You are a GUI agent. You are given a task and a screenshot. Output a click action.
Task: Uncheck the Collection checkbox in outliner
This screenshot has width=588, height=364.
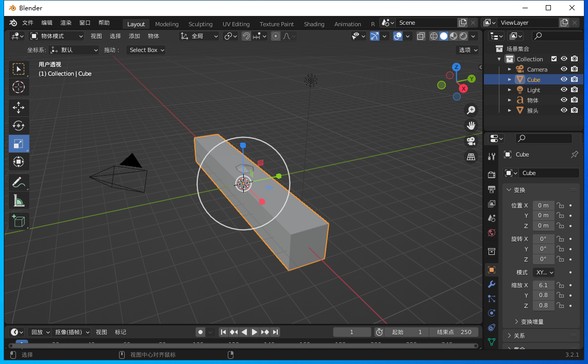pos(554,59)
